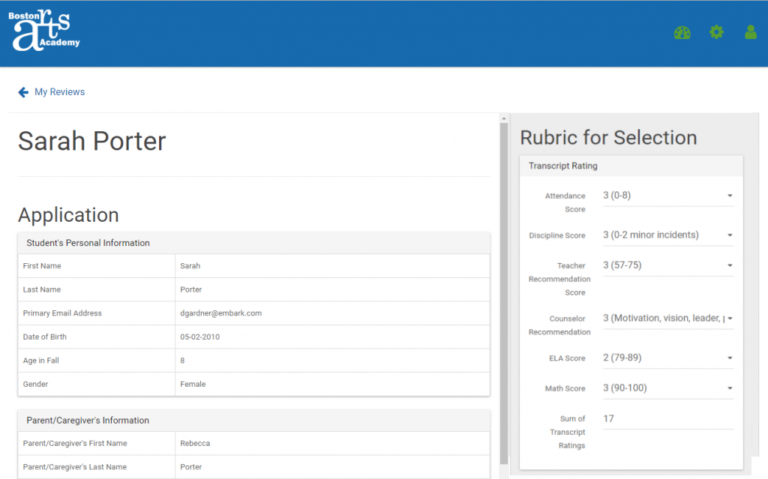
Task: Click the Transcript Rating card header
Action: 563,166
